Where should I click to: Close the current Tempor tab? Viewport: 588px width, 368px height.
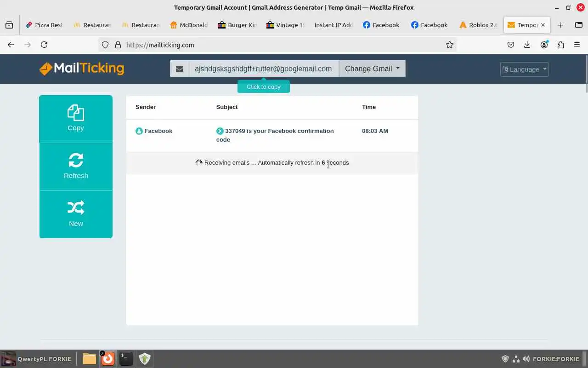pos(543,25)
